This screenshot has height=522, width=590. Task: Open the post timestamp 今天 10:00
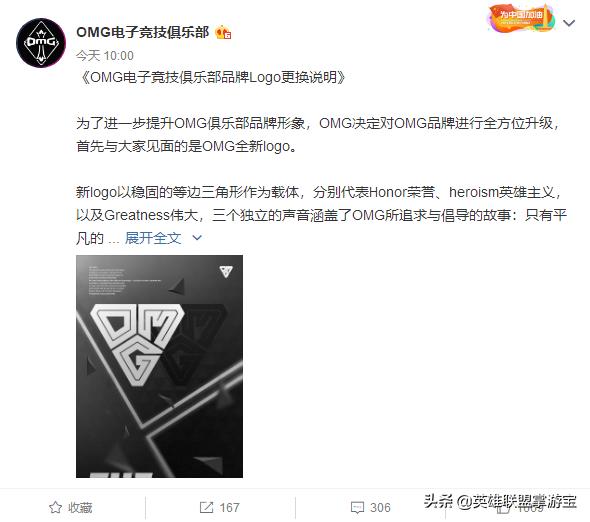(105, 56)
